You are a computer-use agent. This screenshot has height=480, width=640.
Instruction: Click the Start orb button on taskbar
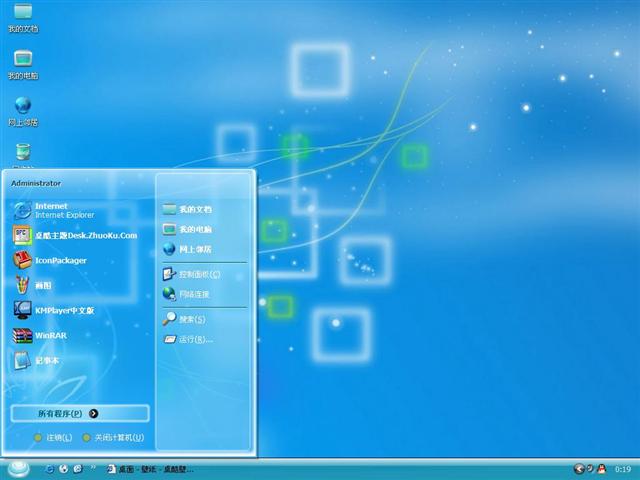[x=18, y=469]
